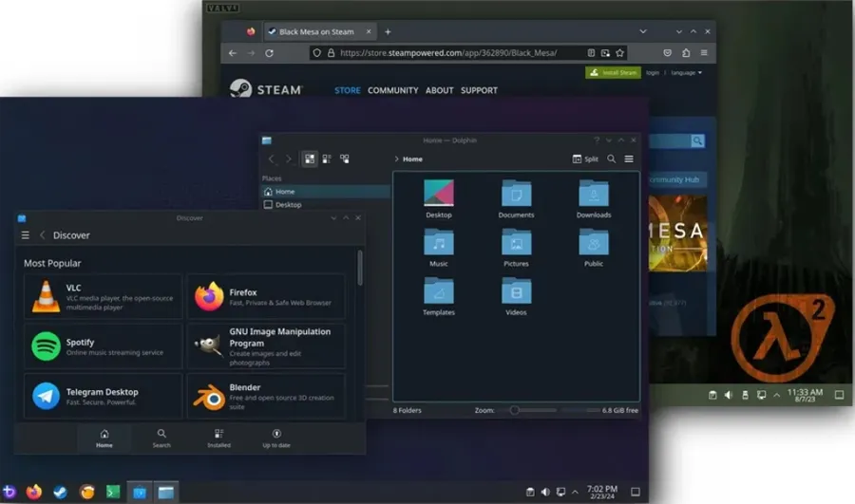Open the ABOUT link on Steam
This screenshot has width=855, height=504.
coord(440,90)
